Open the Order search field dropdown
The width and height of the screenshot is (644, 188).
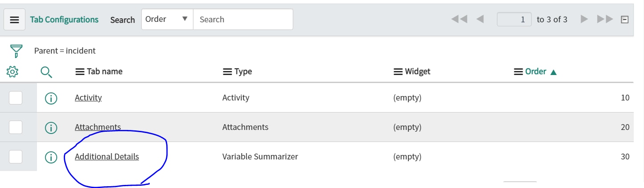[x=167, y=19]
